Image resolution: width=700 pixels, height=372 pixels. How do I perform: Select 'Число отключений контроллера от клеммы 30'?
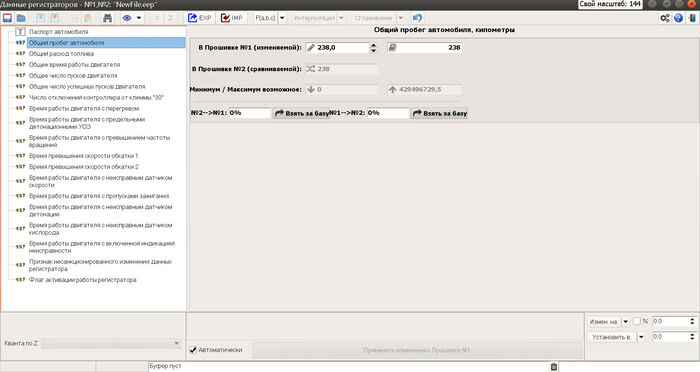(x=96, y=97)
